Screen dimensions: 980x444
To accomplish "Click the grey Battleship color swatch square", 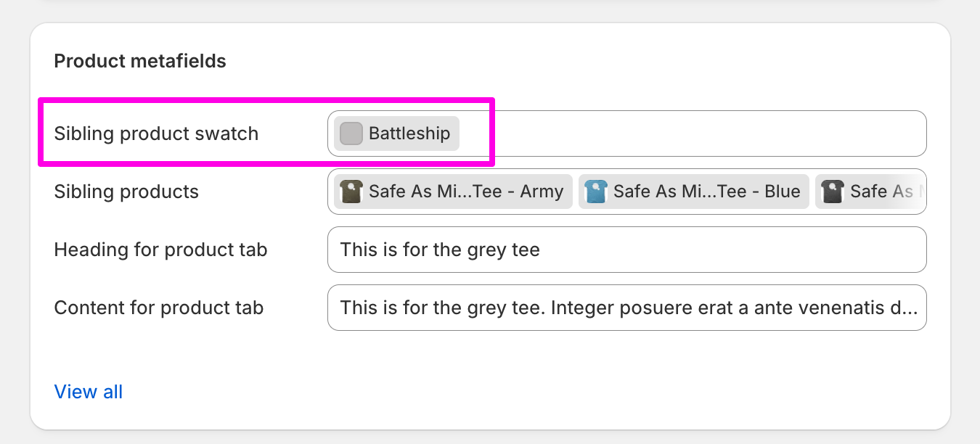I will click(x=351, y=133).
